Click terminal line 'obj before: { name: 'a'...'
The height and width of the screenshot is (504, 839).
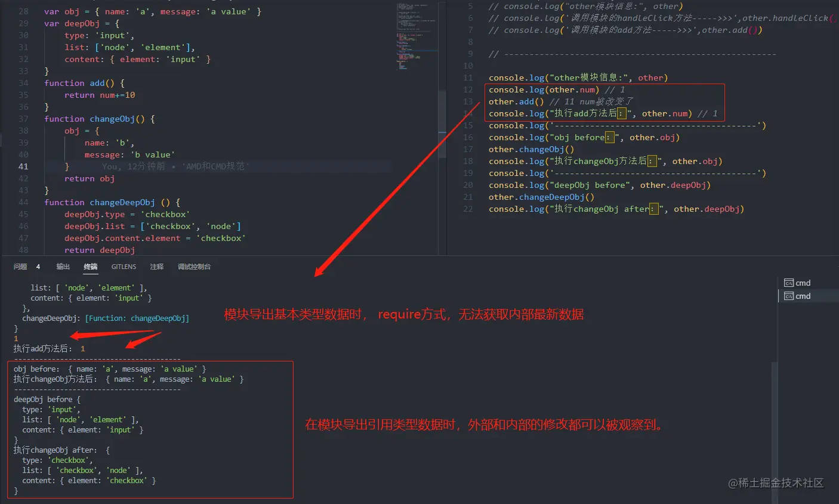(x=110, y=369)
